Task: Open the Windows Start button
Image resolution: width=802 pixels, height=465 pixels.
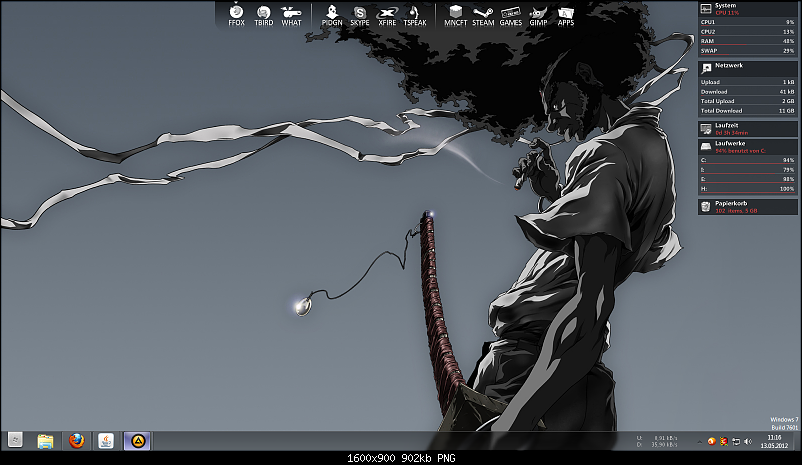Action: pyautogui.click(x=15, y=440)
